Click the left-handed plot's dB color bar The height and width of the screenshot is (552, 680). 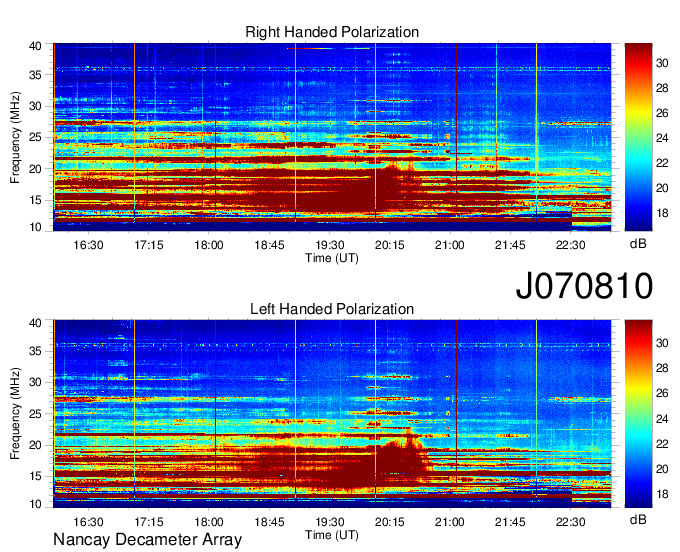coord(638,414)
